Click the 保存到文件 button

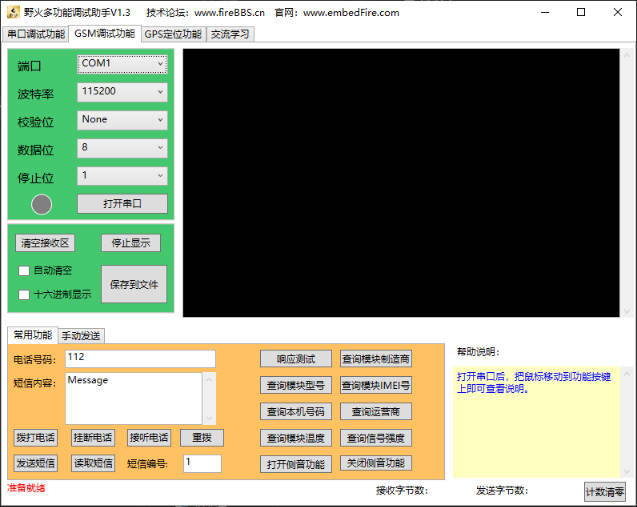134,284
